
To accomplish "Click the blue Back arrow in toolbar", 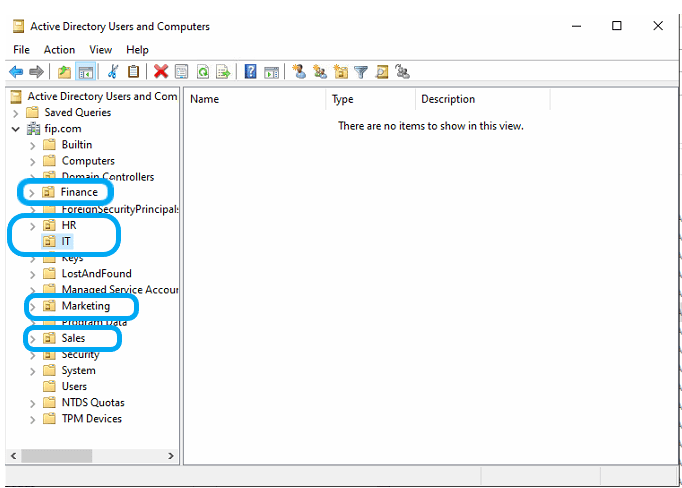I will coord(16,72).
